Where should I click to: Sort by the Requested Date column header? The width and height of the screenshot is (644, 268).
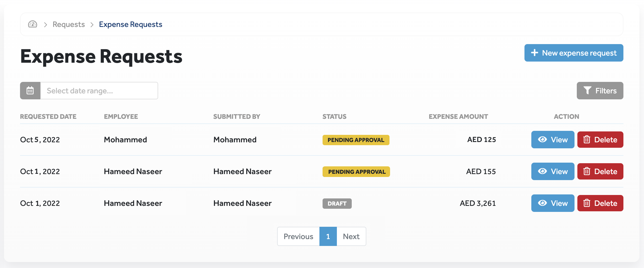[48, 117]
